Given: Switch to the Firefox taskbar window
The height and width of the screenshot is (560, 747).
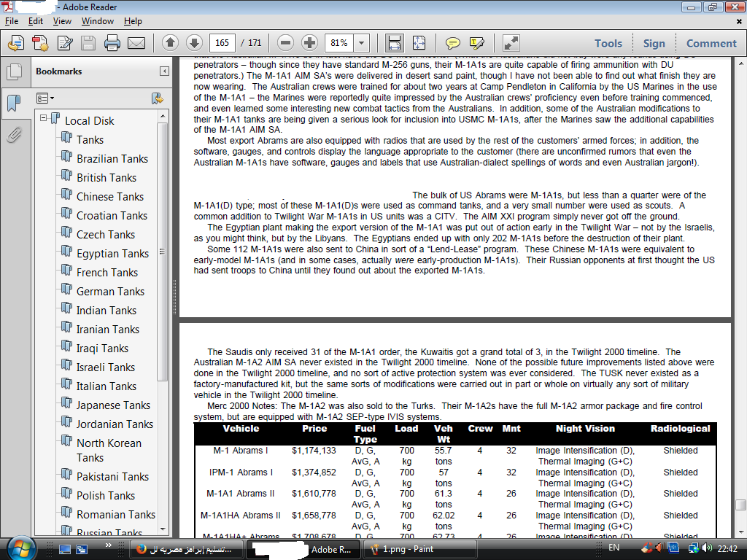Looking at the screenshot, I should tap(187, 549).
